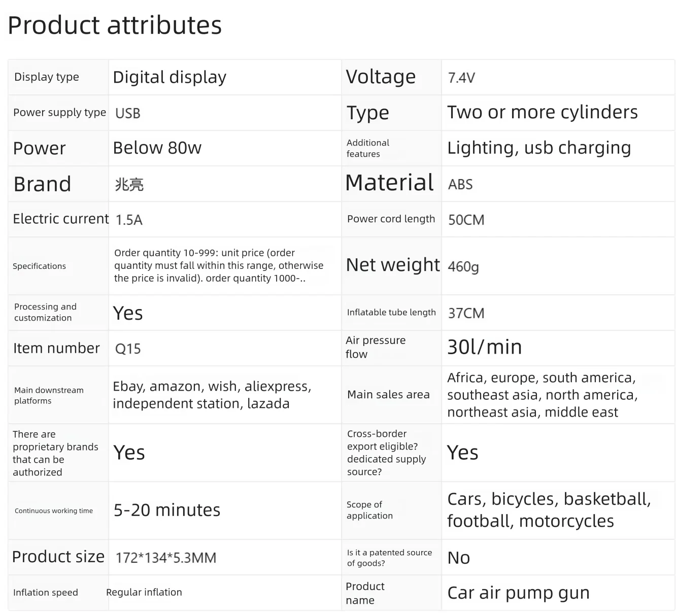The image size is (676, 616).
Task: Click the Main sales area regions text
Action: (x=542, y=395)
